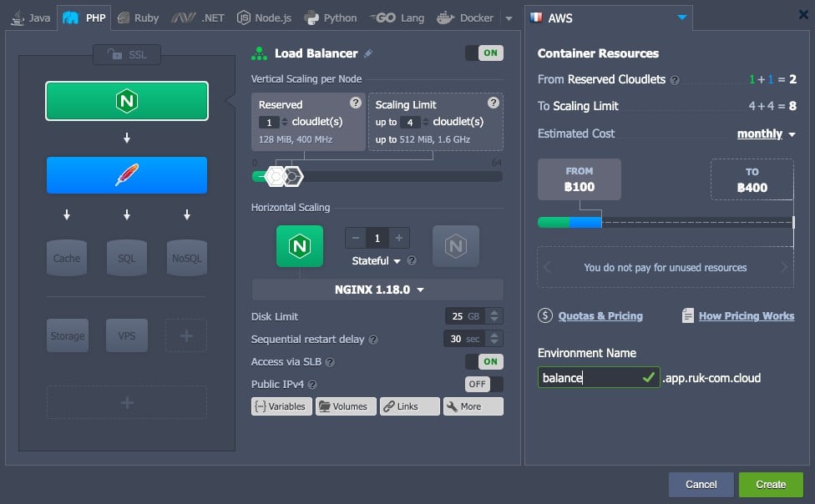Open the How Pricing Works link
The image size is (815, 504).
click(747, 316)
